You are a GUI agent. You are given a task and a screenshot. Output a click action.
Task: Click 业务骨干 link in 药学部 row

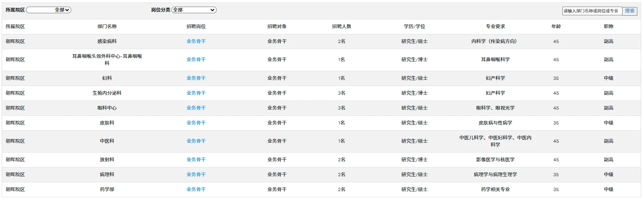coord(196,189)
